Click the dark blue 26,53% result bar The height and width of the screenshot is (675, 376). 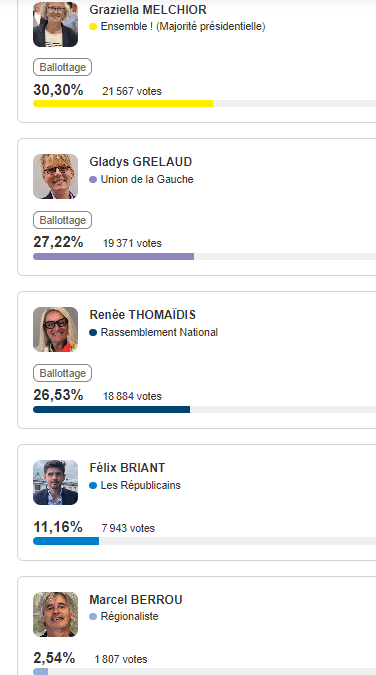tap(112, 409)
